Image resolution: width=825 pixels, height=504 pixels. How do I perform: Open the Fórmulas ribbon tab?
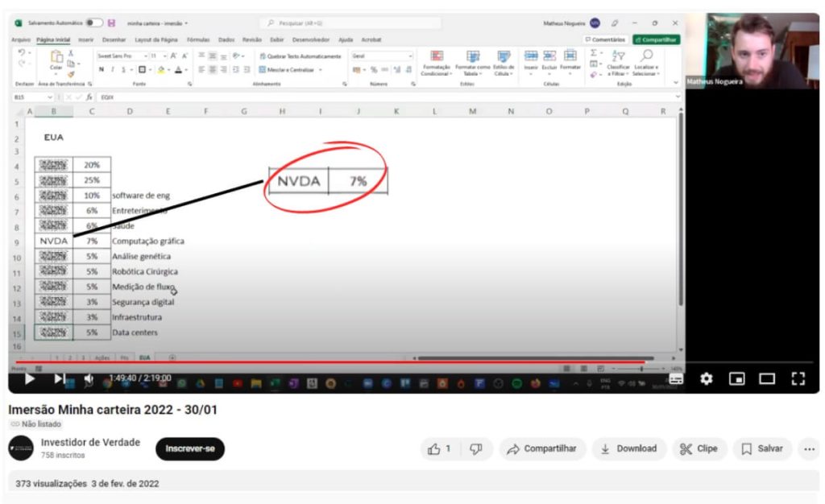(x=198, y=40)
